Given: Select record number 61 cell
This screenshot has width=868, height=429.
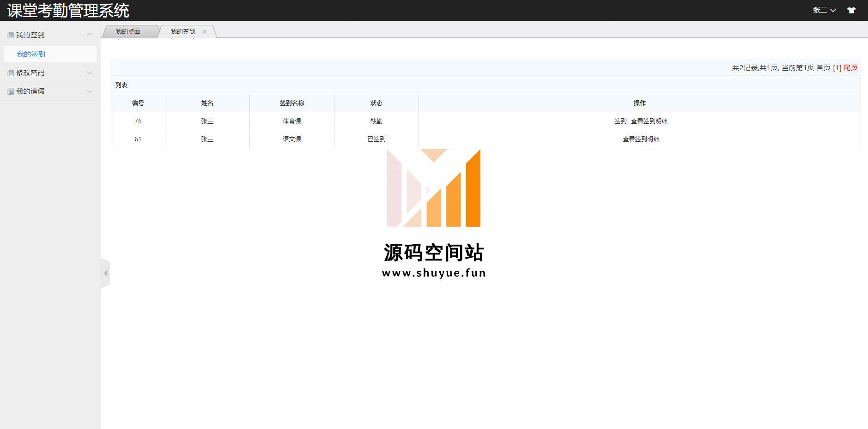Looking at the screenshot, I should 138,139.
